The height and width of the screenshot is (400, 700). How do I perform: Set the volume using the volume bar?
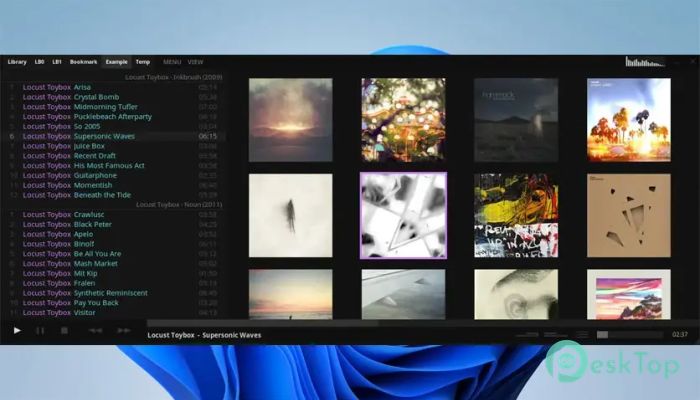pos(630,334)
